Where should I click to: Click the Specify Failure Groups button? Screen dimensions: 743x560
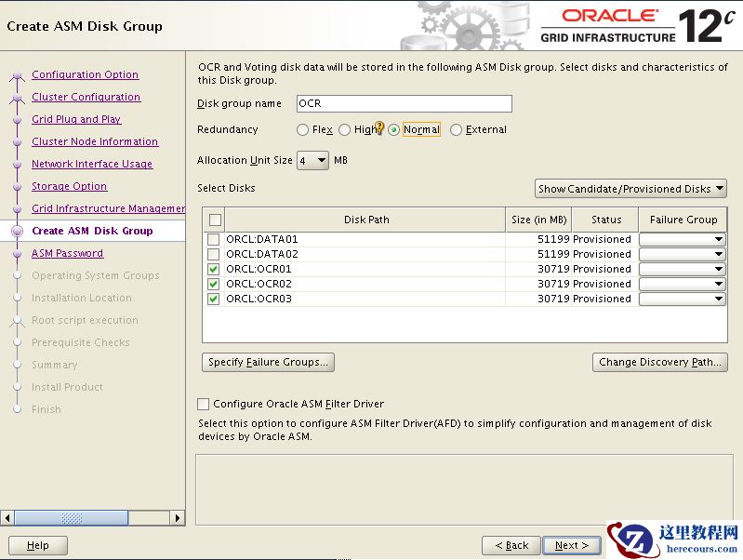point(268,362)
